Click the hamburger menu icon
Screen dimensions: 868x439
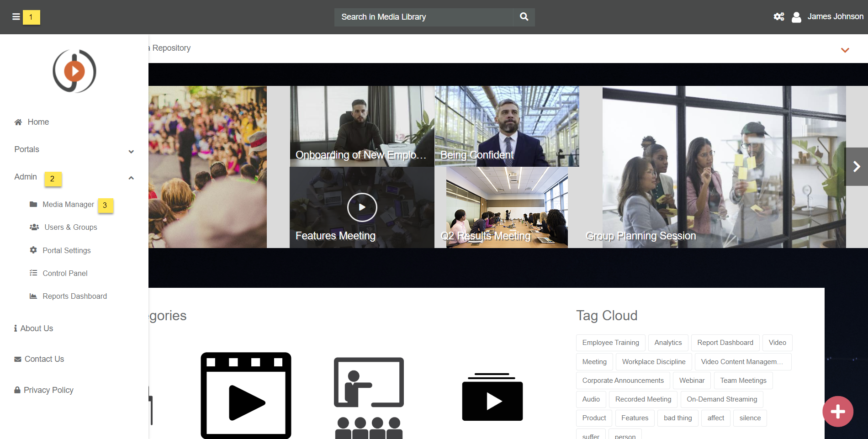click(16, 17)
